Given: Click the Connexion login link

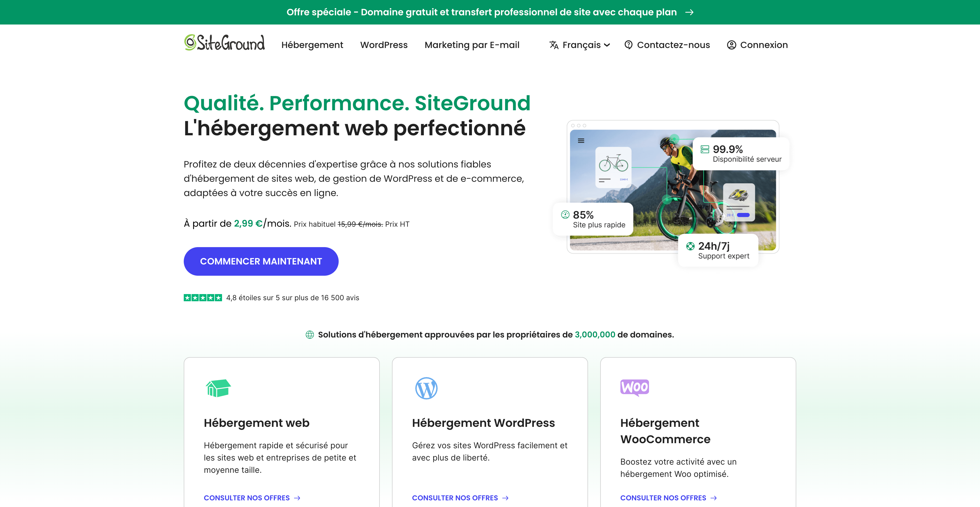Looking at the screenshot, I should [757, 45].
